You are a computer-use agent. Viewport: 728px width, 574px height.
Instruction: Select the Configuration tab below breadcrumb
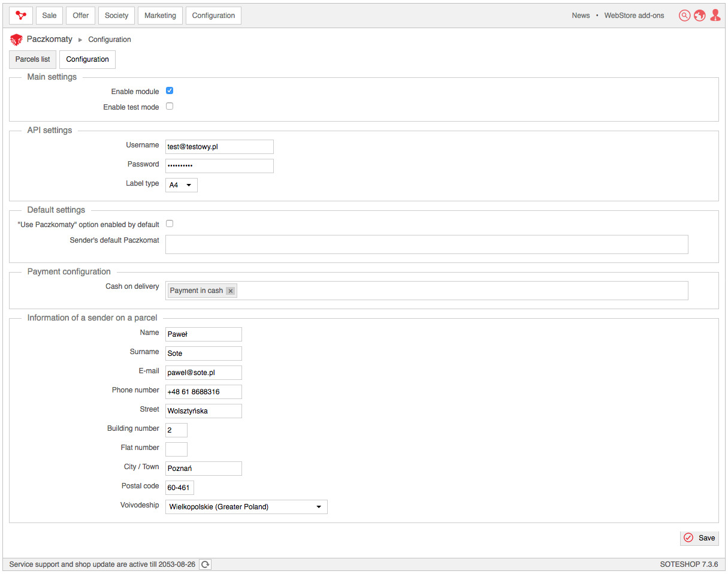coord(87,59)
